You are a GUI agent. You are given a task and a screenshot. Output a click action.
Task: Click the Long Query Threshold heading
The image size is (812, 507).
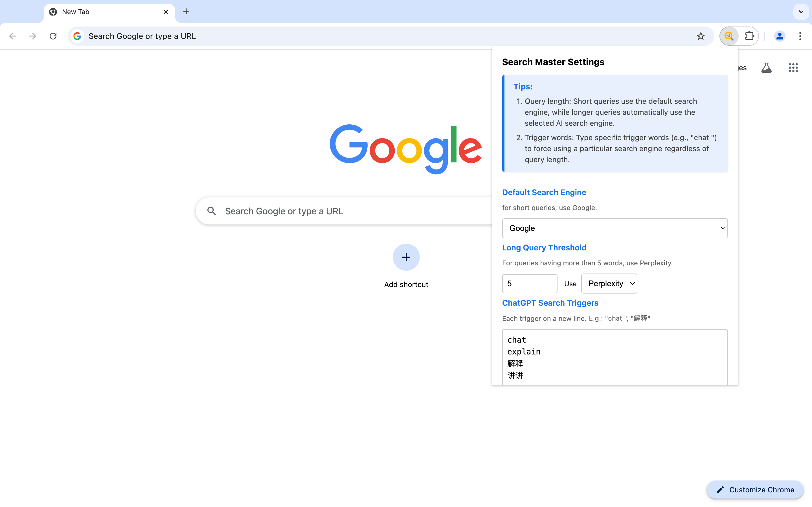(544, 248)
